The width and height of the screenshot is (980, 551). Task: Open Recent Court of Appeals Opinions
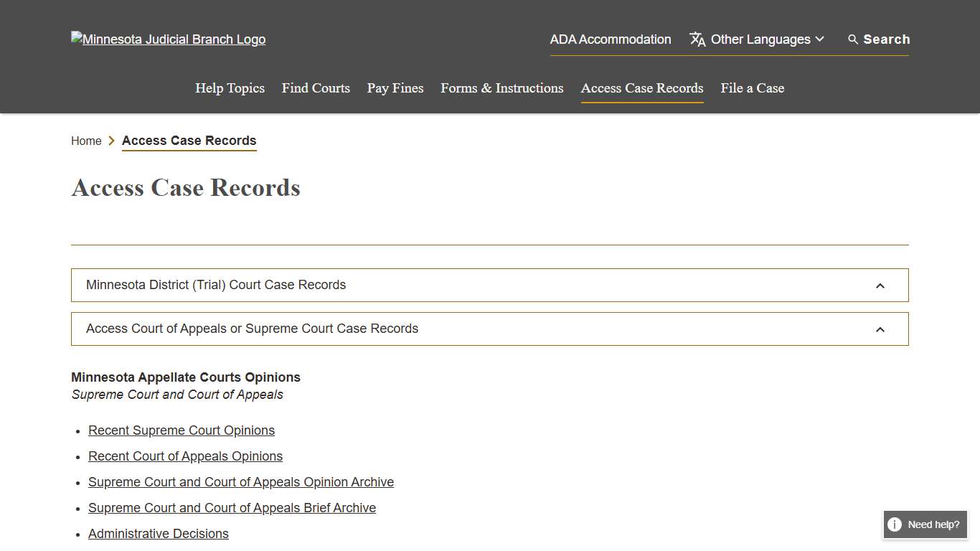(185, 456)
